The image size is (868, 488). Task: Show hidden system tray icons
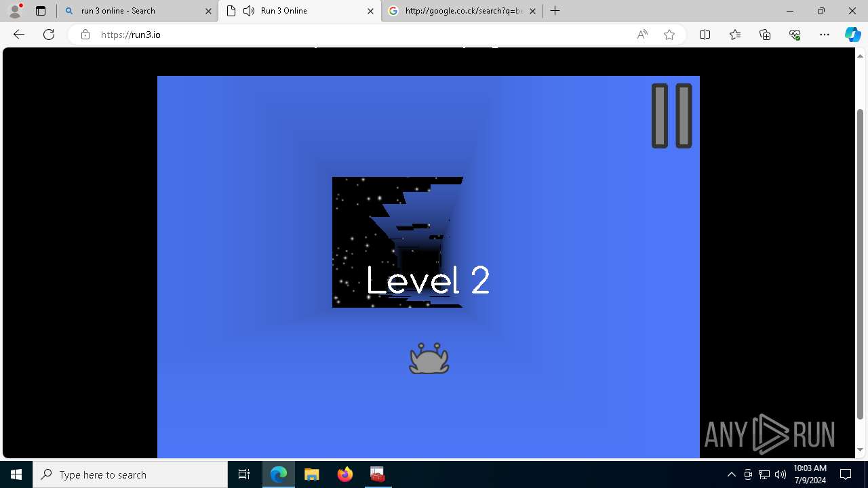(731, 474)
